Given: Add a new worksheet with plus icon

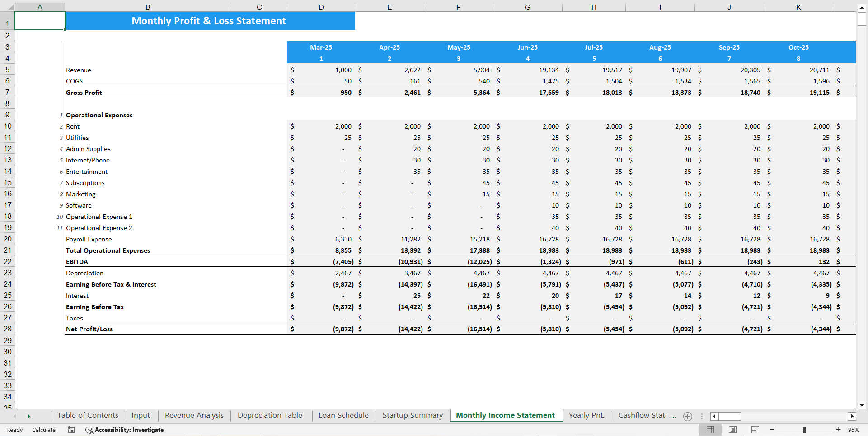Looking at the screenshot, I should click(x=687, y=416).
